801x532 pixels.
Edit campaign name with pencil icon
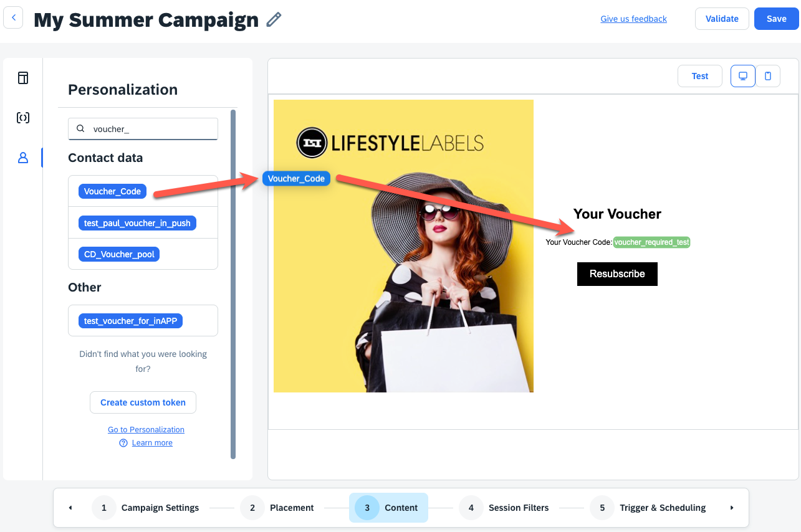274,20
